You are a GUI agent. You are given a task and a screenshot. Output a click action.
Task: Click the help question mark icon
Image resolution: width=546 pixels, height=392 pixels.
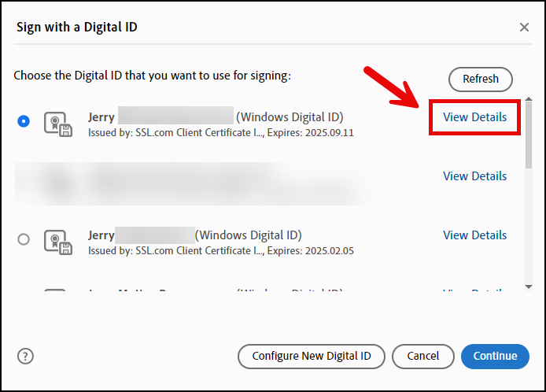(x=25, y=356)
